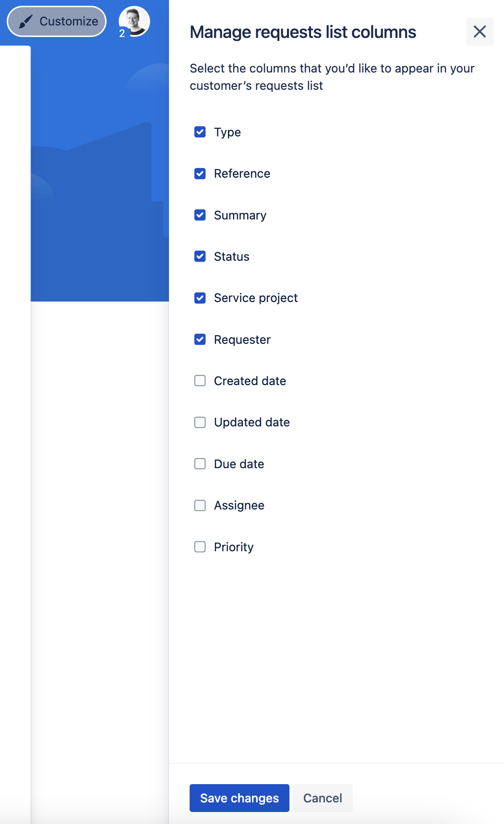Open the user profile avatar menu
This screenshot has width=504, height=824.
pyautogui.click(x=133, y=21)
